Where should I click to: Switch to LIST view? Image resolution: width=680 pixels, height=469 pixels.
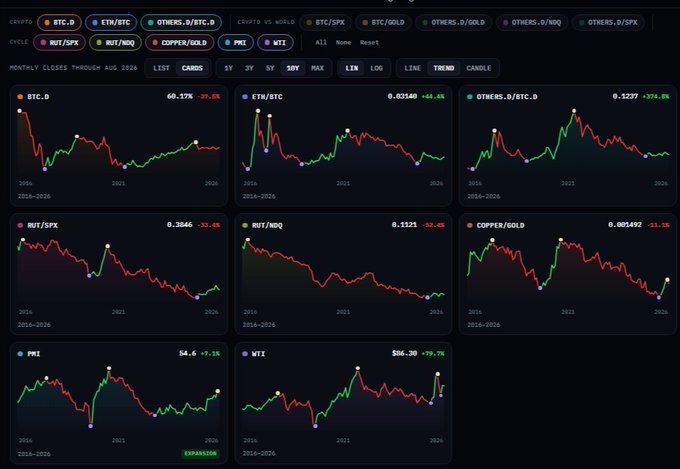pos(161,68)
